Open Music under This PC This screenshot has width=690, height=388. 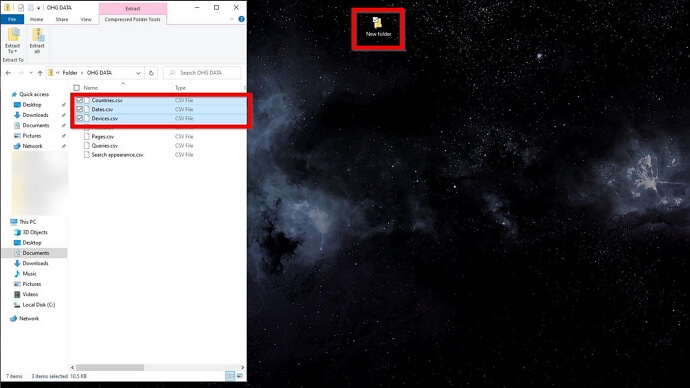click(29, 274)
